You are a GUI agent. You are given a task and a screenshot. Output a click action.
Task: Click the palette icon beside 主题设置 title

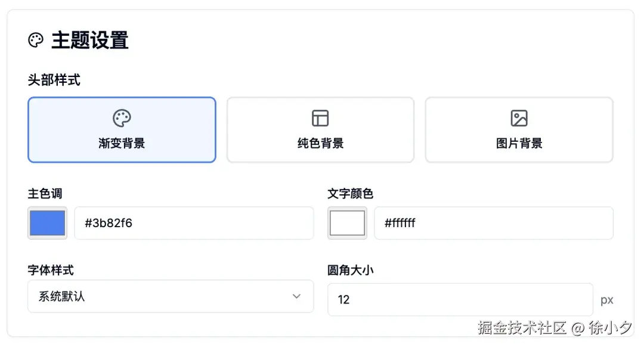[36, 39]
